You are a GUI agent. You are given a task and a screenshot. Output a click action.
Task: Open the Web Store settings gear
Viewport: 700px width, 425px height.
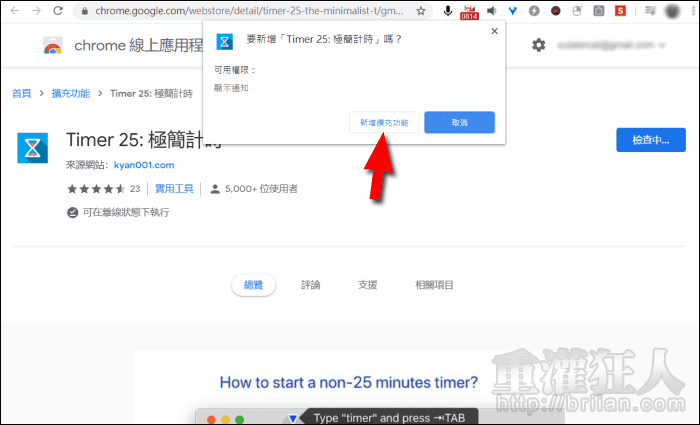click(x=539, y=45)
